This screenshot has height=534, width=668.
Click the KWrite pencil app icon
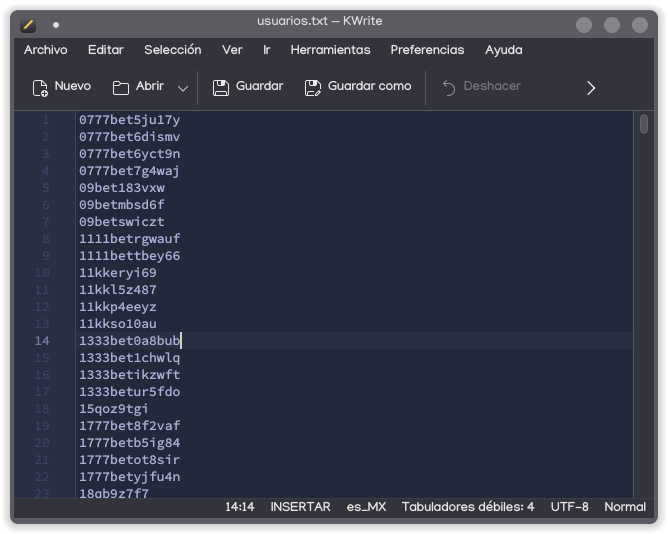(28, 25)
